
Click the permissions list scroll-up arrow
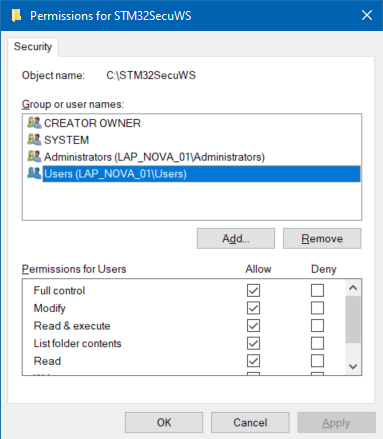[x=353, y=288]
